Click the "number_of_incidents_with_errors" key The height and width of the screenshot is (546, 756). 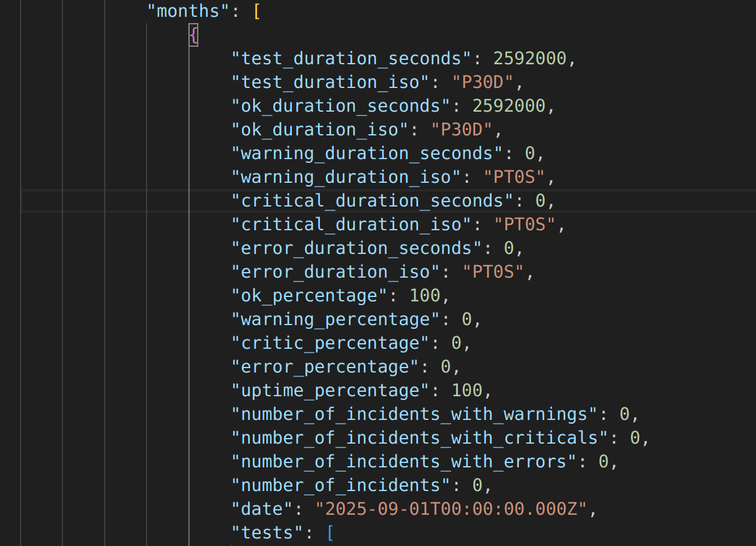404,462
